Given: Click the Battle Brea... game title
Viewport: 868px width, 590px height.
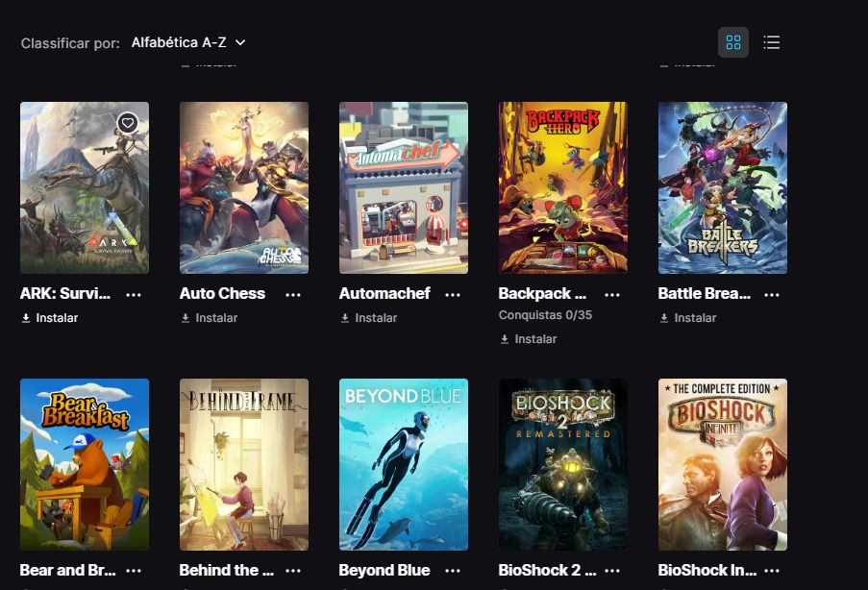Looking at the screenshot, I should pos(705,293).
